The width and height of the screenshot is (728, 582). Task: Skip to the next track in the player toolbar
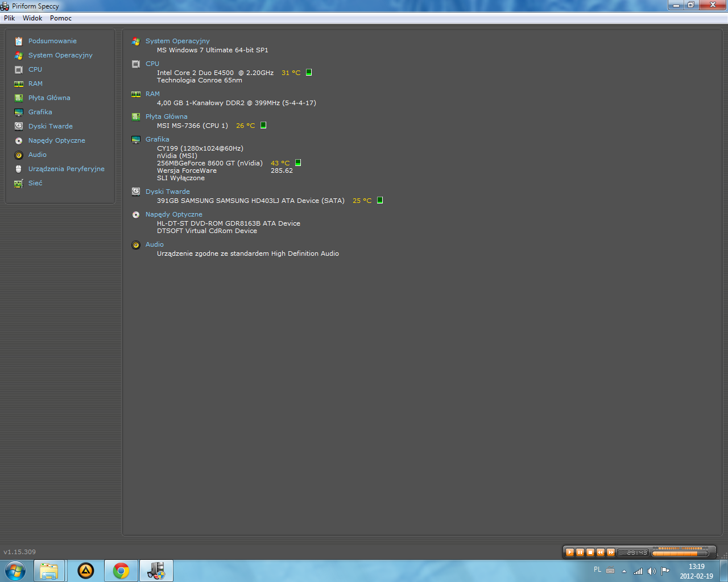(611, 552)
